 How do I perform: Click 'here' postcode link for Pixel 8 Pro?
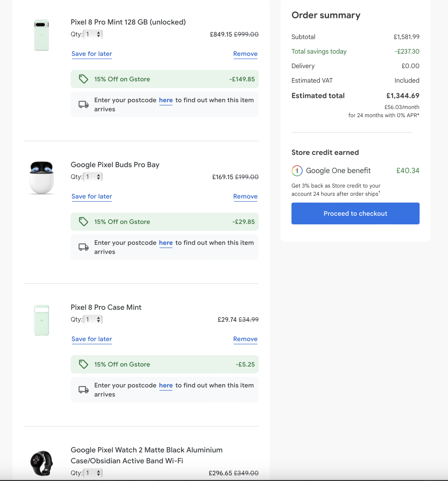pos(166,100)
